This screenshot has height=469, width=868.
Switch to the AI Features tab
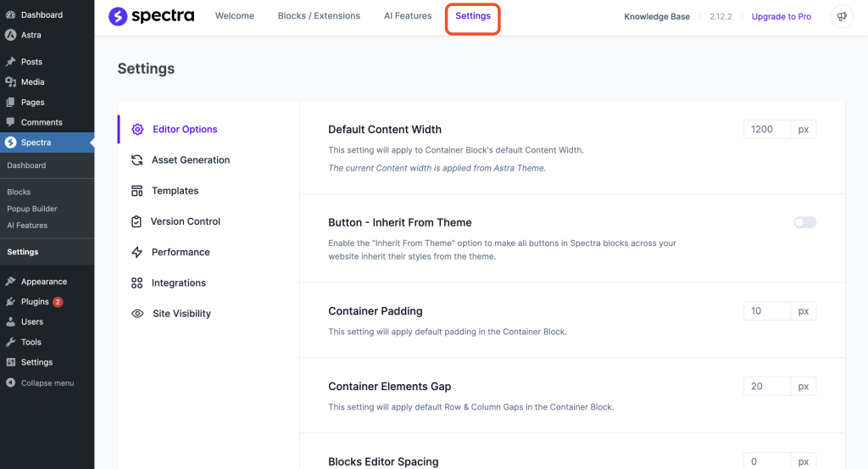[408, 16]
